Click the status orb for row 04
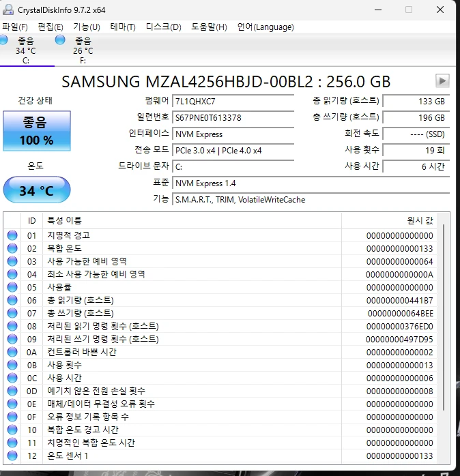Viewport: 460px width, 476px height. 12,274
